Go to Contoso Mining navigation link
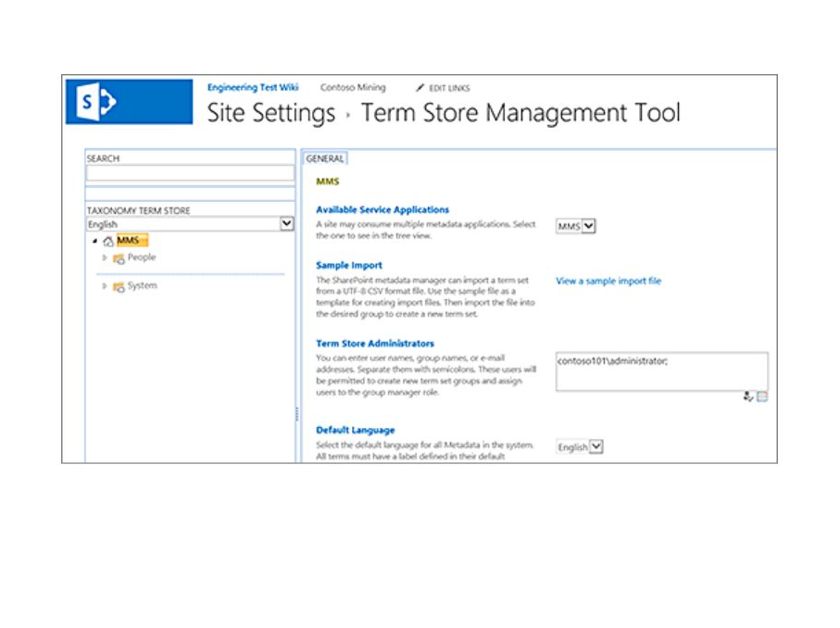 click(352, 88)
